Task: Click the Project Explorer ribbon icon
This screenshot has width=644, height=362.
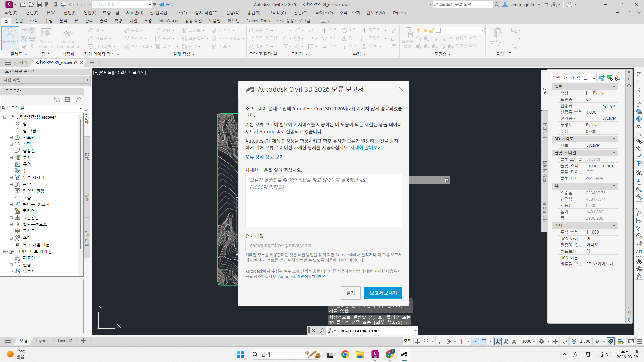Action: click(46, 38)
